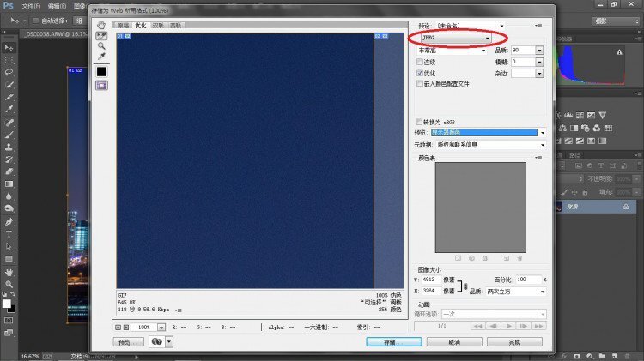This screenshot has height=361, width=644.
Task: Select the Eyedropper tool in dialog toolbar
Action: pos(101,57)
